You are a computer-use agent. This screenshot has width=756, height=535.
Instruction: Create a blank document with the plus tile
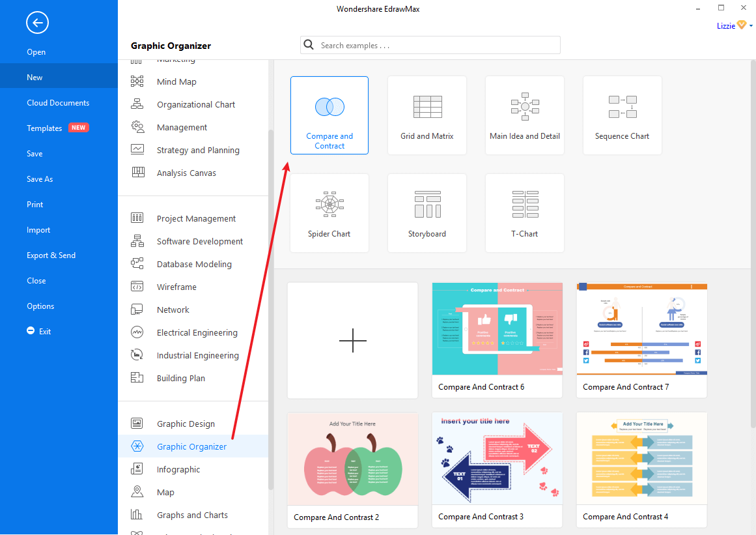tap(352, 340)
